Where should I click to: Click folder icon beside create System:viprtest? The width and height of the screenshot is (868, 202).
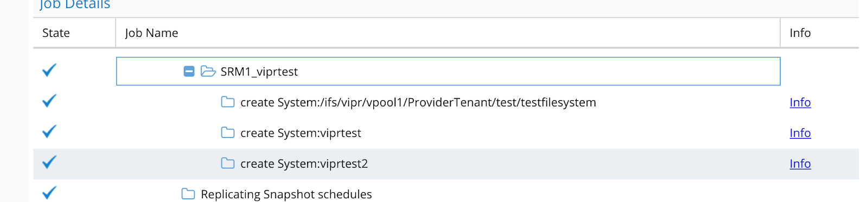pos(228,132)
